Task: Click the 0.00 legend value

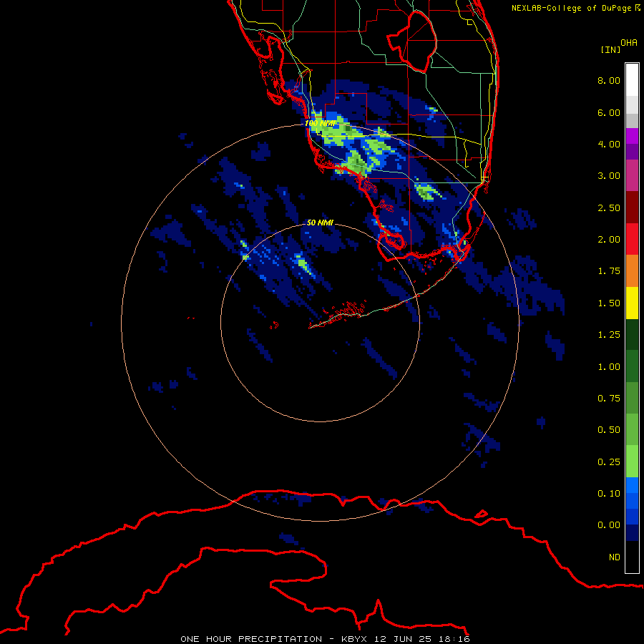Action: [x=609, y=525]
